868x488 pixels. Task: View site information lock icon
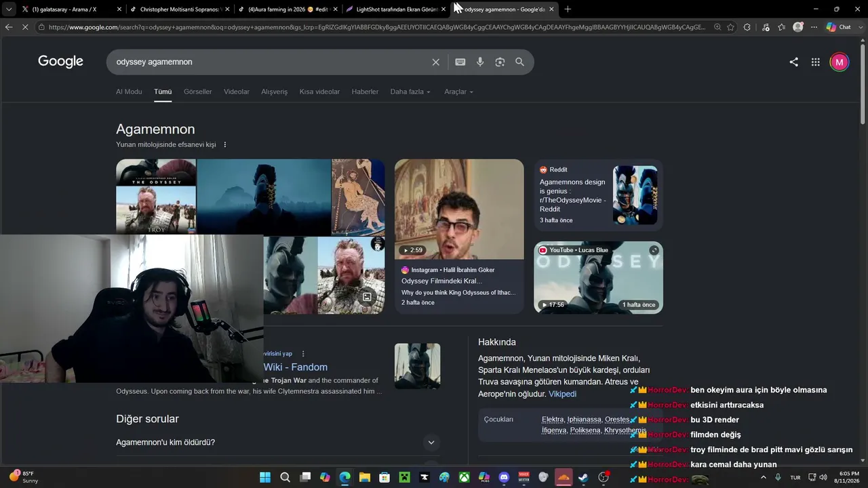pyautogui.click(x=42, y=27)
